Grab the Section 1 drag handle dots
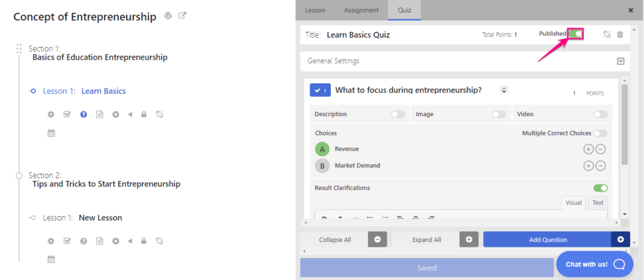 point(19,48)
